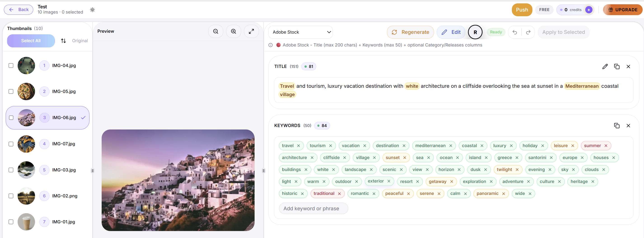644x238 pixels.
Task: Zoom in the preview image
Action: click(x=233, y=31)
